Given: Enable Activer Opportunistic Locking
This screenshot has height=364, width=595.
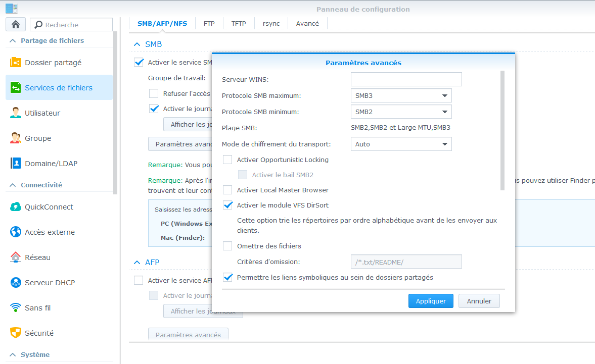Looking at the screenshot, I should [x=227, y=160].
